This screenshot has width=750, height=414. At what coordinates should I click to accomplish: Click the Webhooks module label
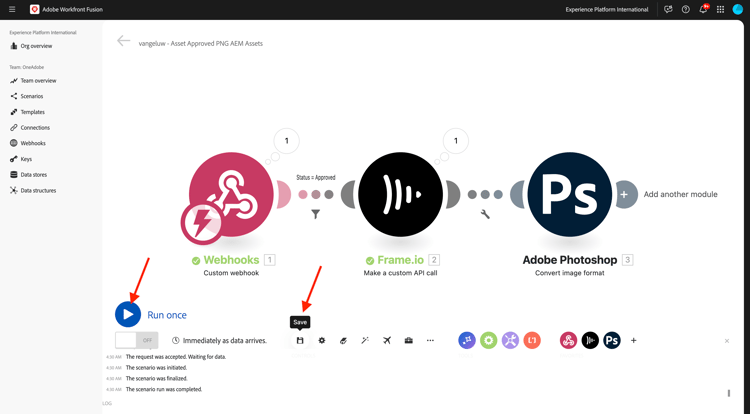pos(231,260)
